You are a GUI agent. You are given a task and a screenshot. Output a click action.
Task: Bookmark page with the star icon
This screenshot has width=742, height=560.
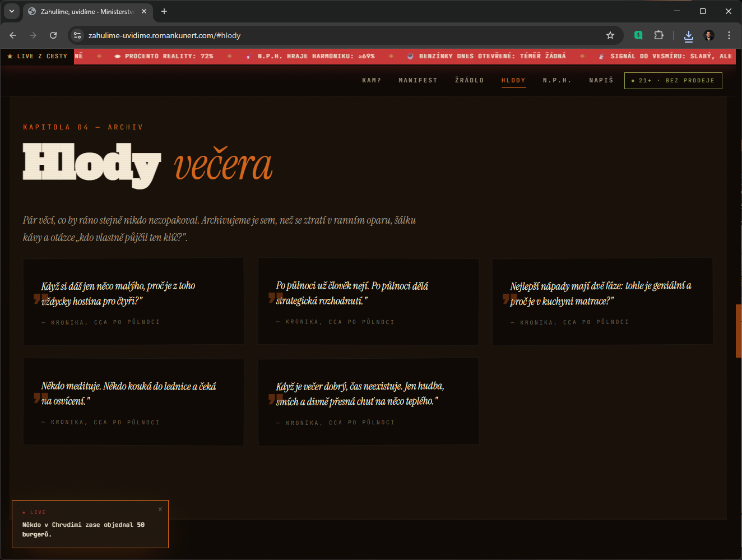click(x=610, y=35)
